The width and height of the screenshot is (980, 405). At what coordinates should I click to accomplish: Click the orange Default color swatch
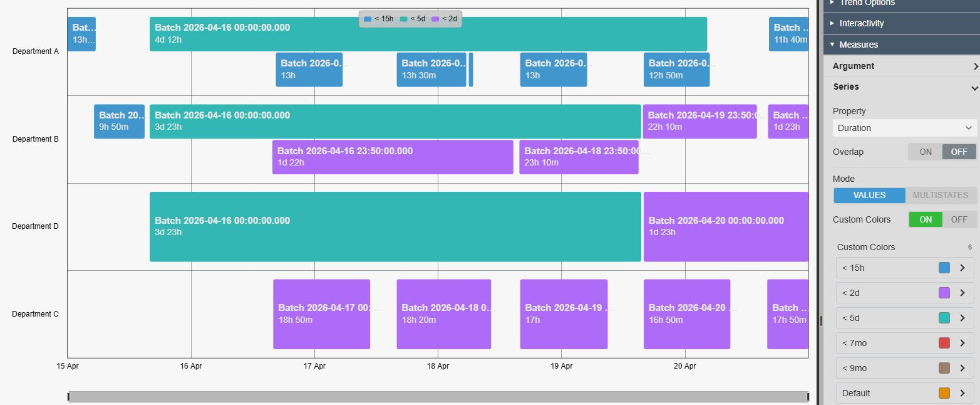coord(944,393)
